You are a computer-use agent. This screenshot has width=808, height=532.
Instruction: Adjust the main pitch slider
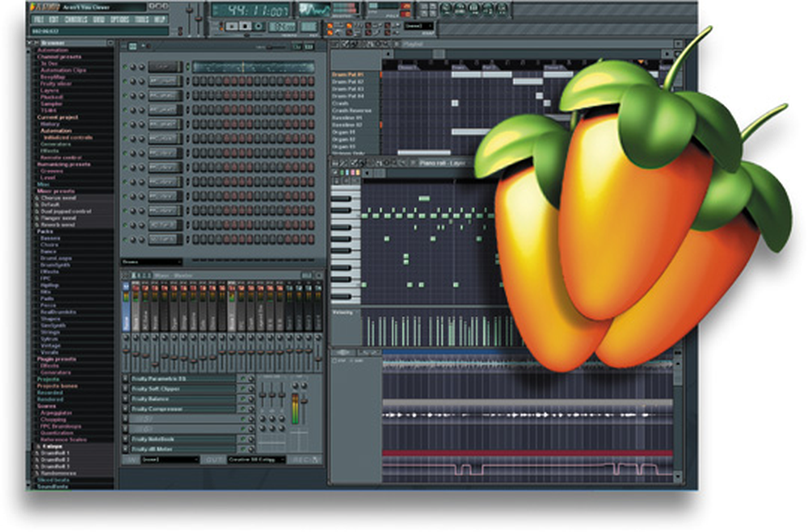(x=199, y=19)
